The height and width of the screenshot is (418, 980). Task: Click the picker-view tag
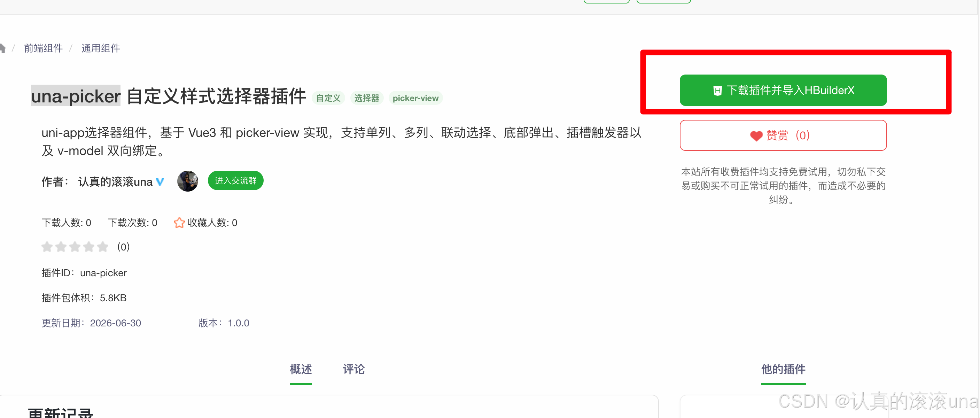pyautogui.click(x=415, y=98)
